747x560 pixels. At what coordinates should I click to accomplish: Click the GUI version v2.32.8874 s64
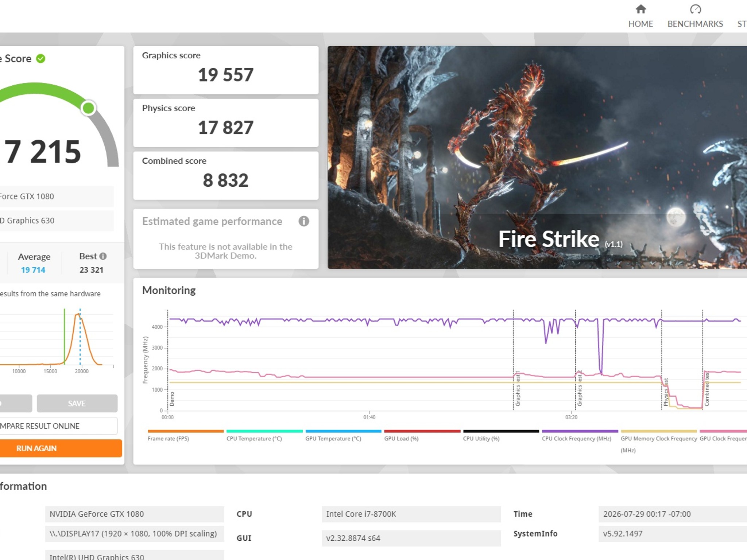tap(411, 538)
